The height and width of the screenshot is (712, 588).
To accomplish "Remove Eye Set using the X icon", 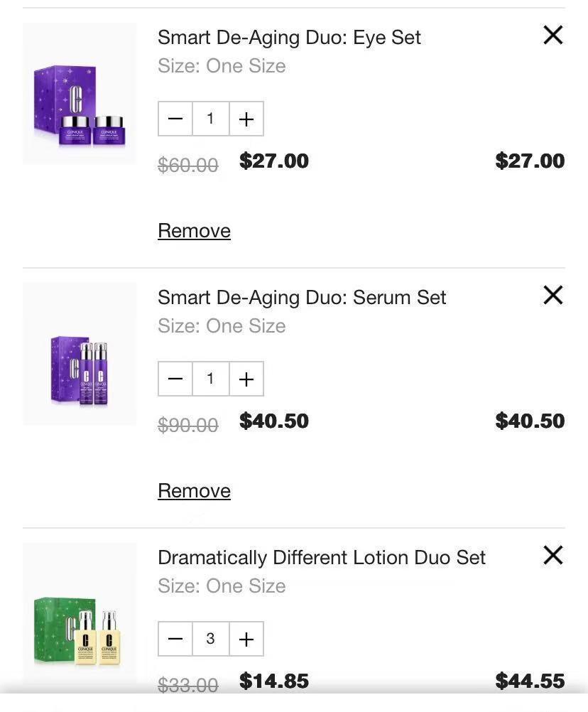I will click(552, 35).
